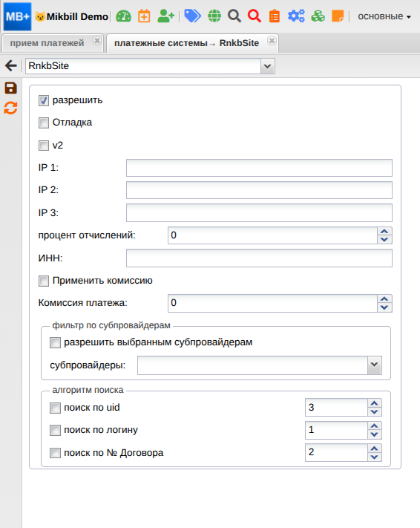
Task: Close the прием платежей tab
Action: [x=97, y=41]
